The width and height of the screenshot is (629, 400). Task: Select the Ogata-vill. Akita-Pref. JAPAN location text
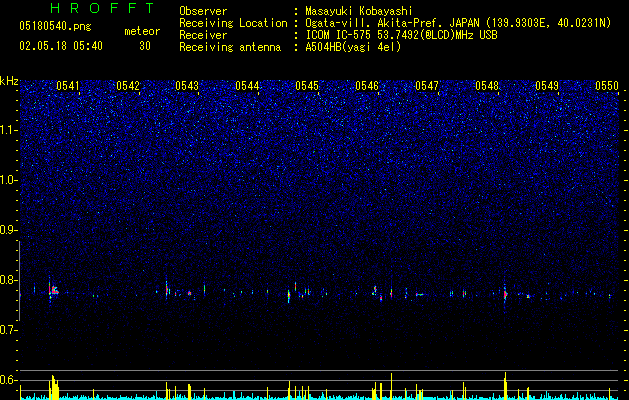(458, 23)
